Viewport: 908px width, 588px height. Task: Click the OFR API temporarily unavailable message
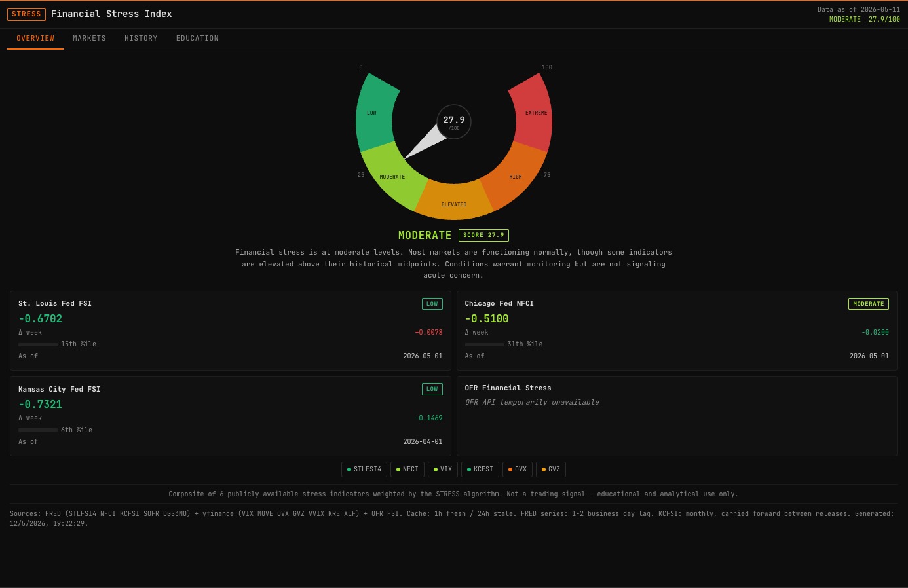click(532, 403)
